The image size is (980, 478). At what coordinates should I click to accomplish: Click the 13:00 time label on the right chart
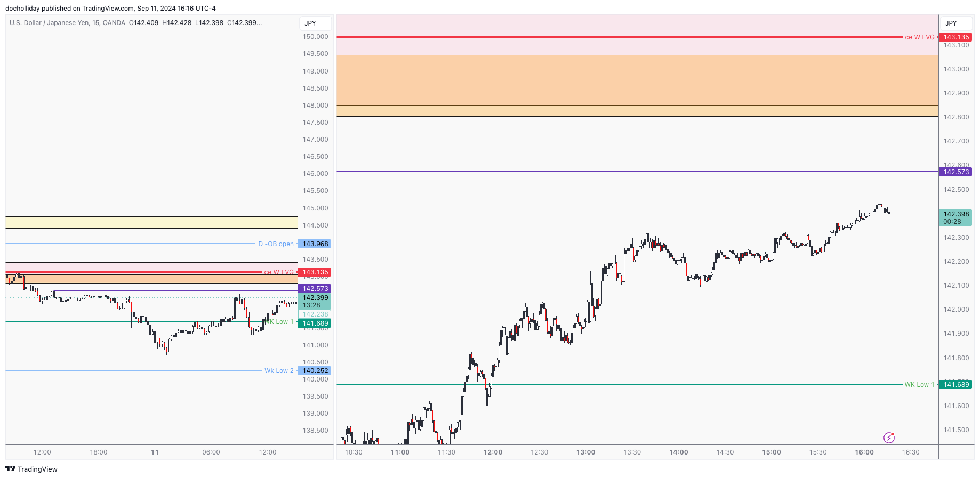(585, 452)
